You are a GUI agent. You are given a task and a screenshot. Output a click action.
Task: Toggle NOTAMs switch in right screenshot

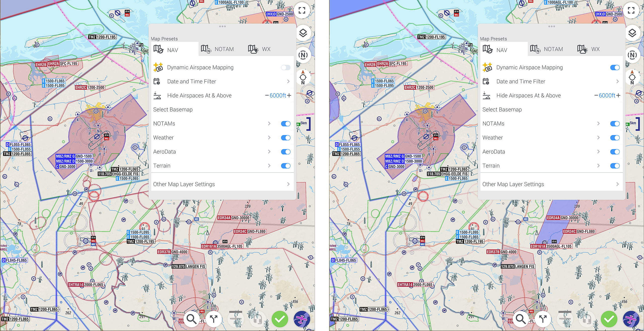point(615,124)
